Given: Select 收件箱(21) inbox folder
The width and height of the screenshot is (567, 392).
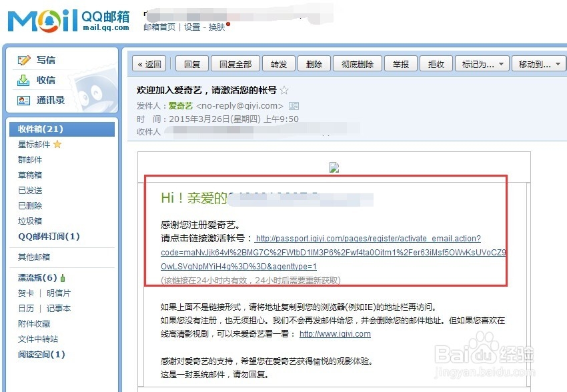Looking at the screenshot, I should click(62, 129).
